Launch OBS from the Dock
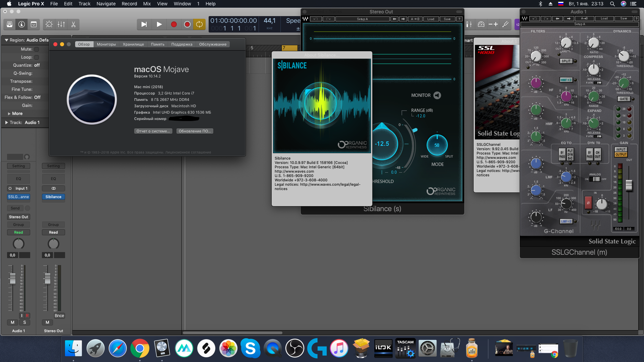 (x=294, y=348)
